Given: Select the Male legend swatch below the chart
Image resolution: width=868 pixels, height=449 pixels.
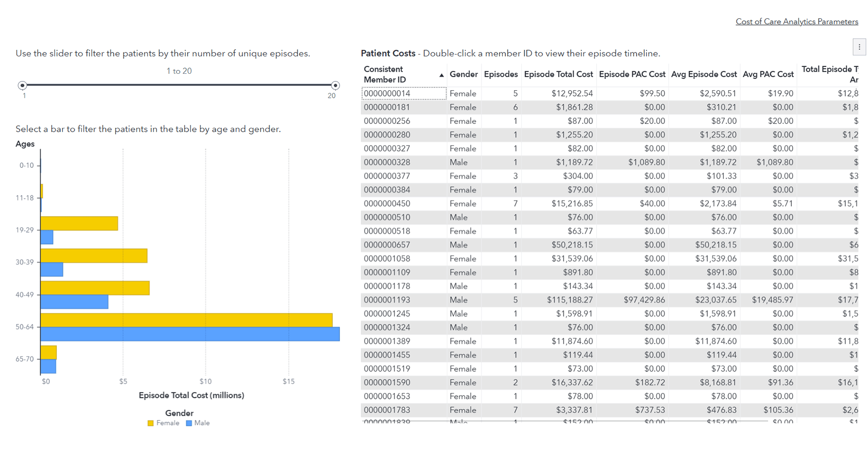Looking at the screenshot, I should coord(188,423).
